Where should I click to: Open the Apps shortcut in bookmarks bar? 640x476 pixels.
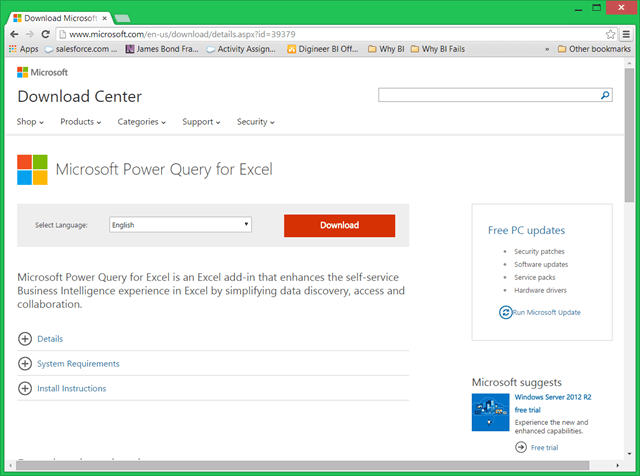click(22, 48)
